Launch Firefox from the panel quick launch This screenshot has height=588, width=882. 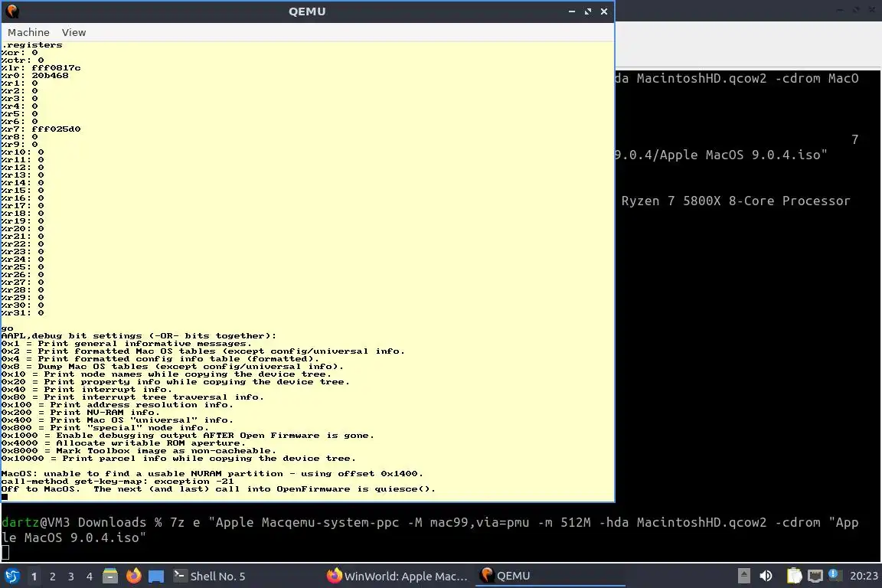133,577
